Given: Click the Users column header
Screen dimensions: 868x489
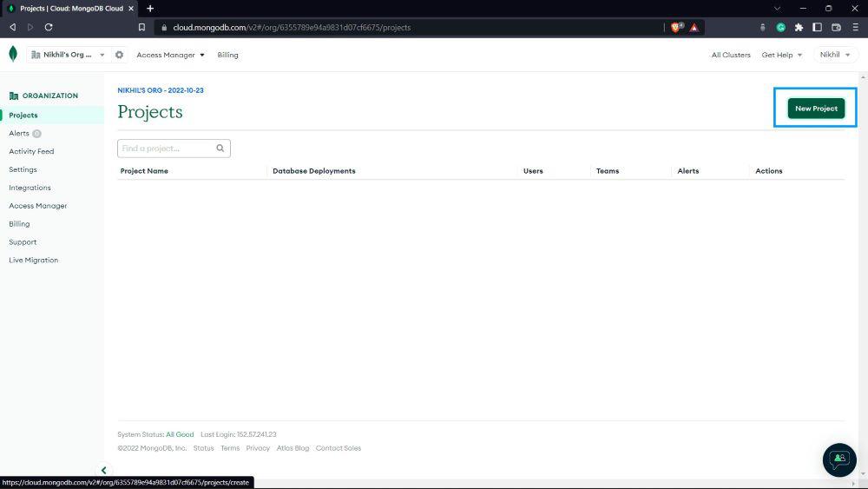Looking at the screenshot, I should point(533,171).
